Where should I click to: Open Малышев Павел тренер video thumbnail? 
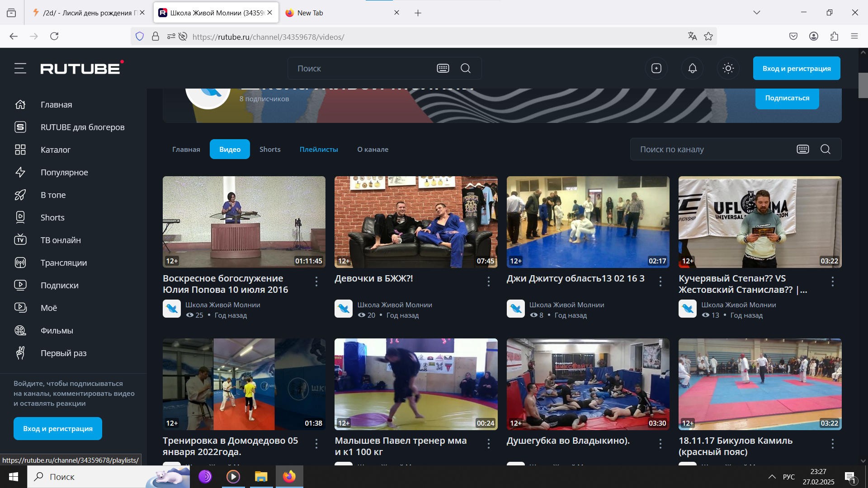[416, 384]
